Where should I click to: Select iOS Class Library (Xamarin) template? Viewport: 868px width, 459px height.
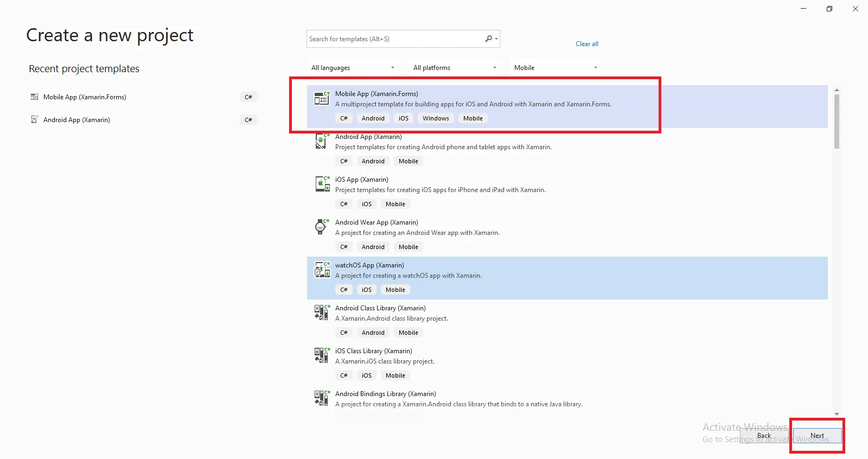(567, 364)
